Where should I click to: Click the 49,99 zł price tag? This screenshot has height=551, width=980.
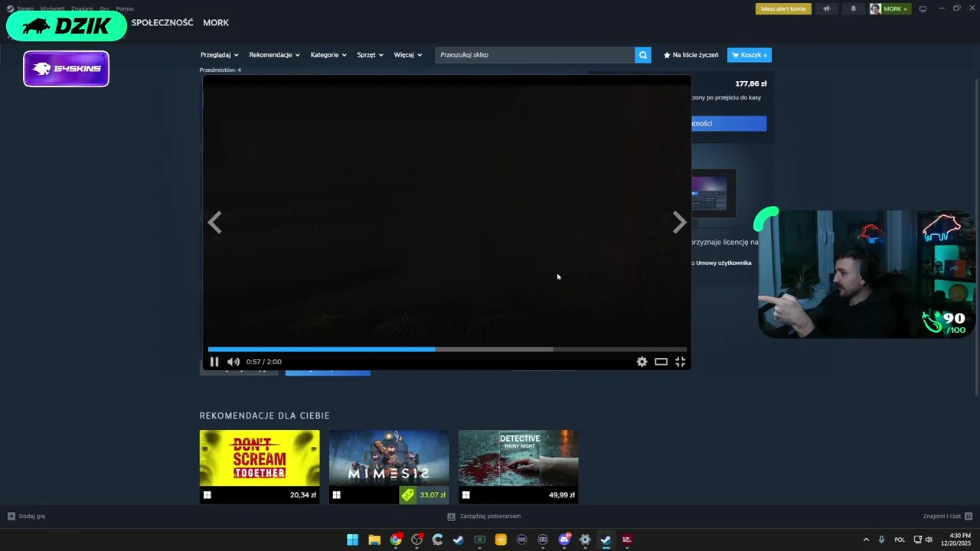click(562, 495)
